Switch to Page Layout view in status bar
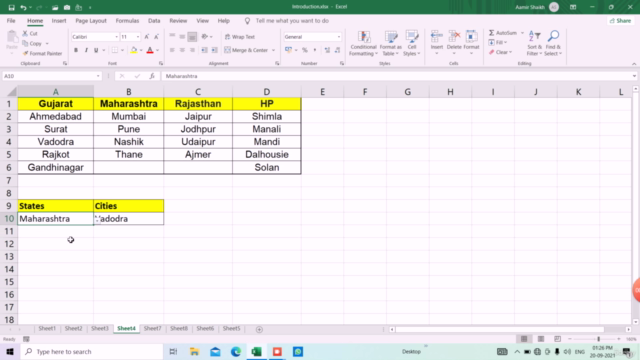Viewport: 640px width, 360px height. coord(541,339)
